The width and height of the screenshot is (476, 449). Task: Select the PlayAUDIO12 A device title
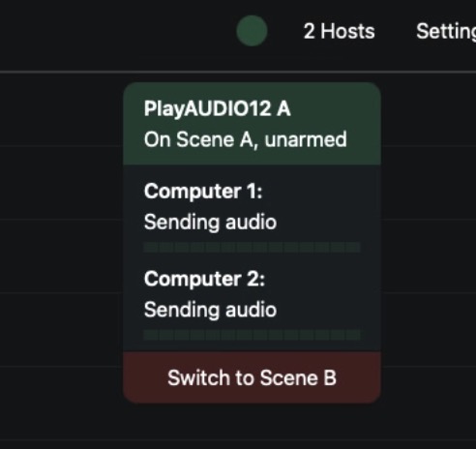tap(217, 108)
